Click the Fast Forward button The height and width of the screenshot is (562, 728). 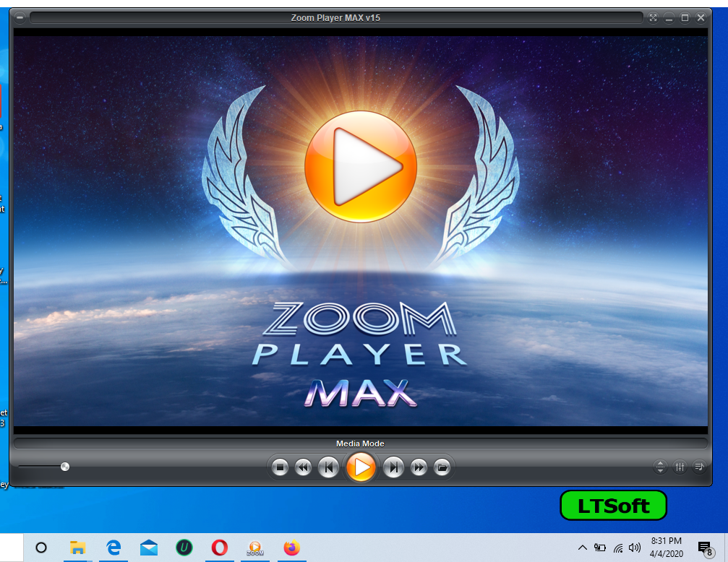419,467
